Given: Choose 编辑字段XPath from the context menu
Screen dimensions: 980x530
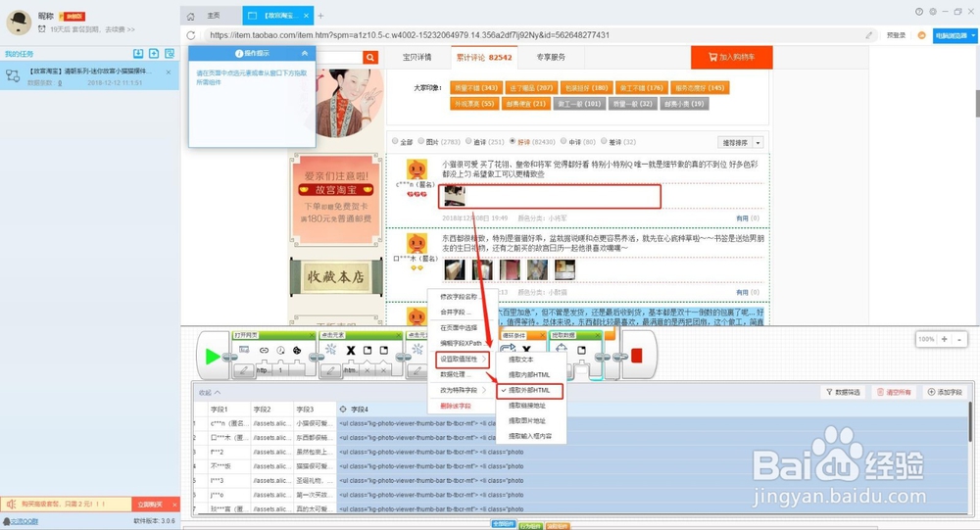Looking at the screenshot, I should point(462,343).
